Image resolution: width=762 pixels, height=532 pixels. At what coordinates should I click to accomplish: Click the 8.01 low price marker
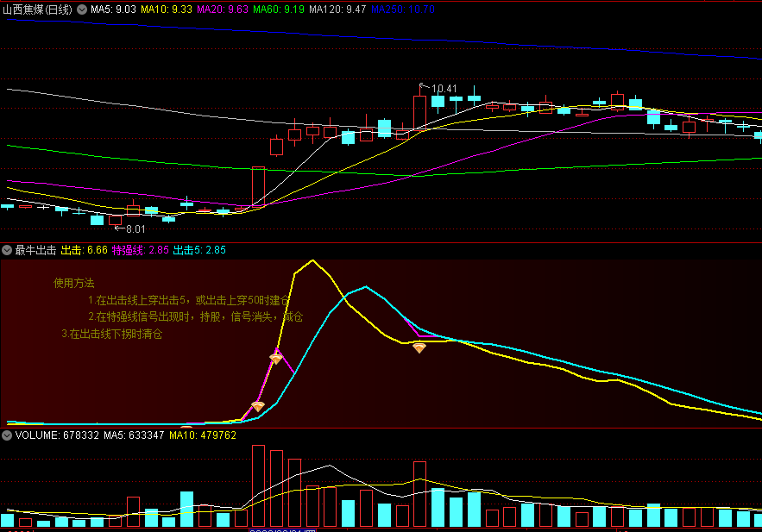(135, 229)
